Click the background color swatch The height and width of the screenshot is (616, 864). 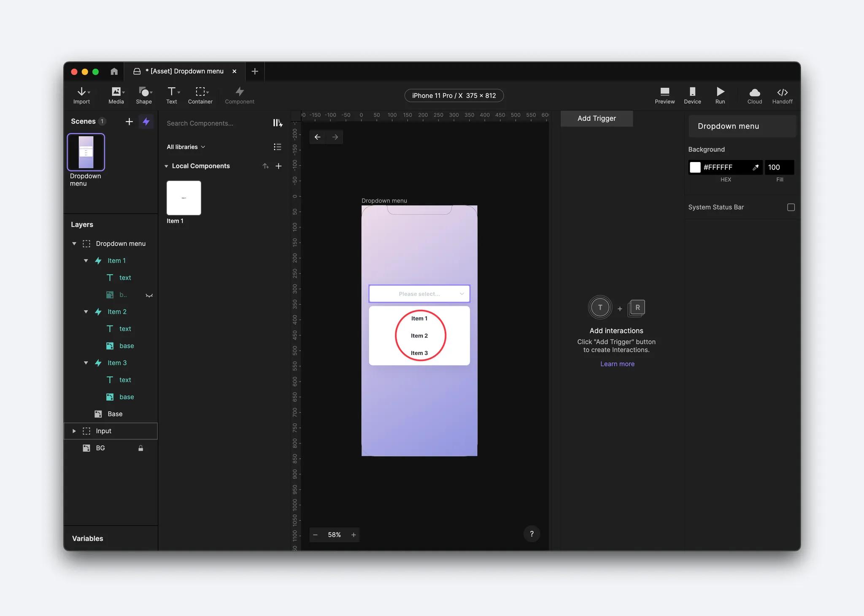click(695, 168)
